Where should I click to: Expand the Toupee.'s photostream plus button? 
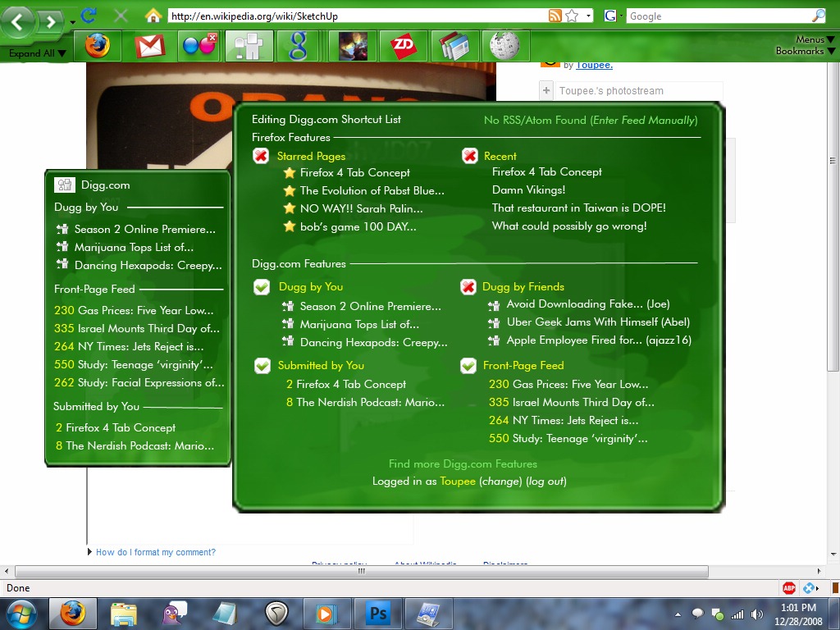(x=546, y=90)
